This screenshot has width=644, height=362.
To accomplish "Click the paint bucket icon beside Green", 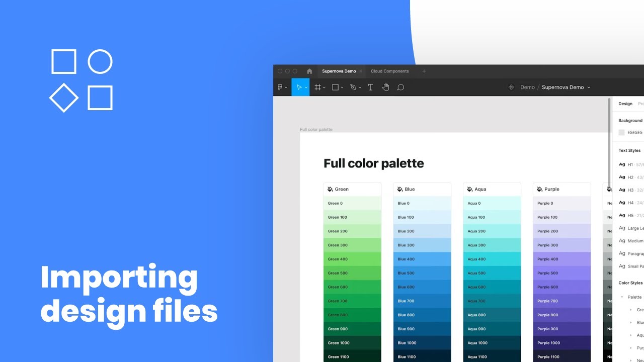I will click(x=330, y=189).
